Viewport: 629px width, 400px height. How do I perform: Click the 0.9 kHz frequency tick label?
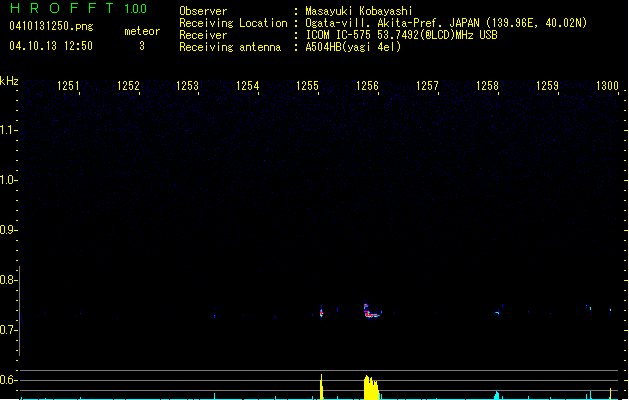pos(8,230)
